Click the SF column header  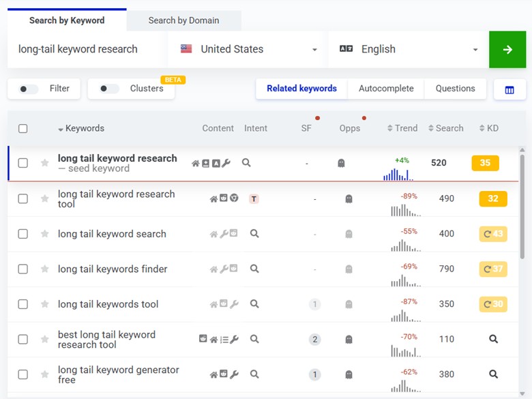pos(306,128)
